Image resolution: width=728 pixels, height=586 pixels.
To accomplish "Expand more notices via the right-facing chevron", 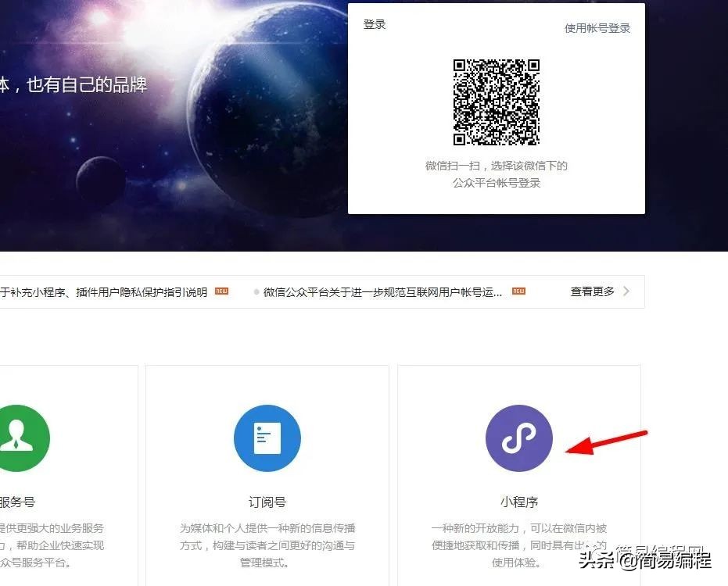I will (x=626, y=290).
